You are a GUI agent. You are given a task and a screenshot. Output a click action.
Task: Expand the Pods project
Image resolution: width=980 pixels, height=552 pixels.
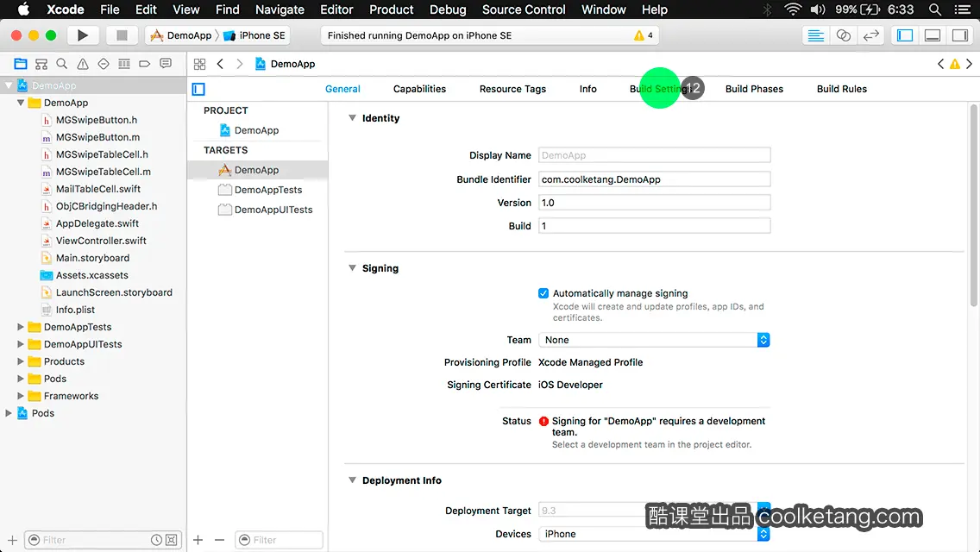click(9, 413)
